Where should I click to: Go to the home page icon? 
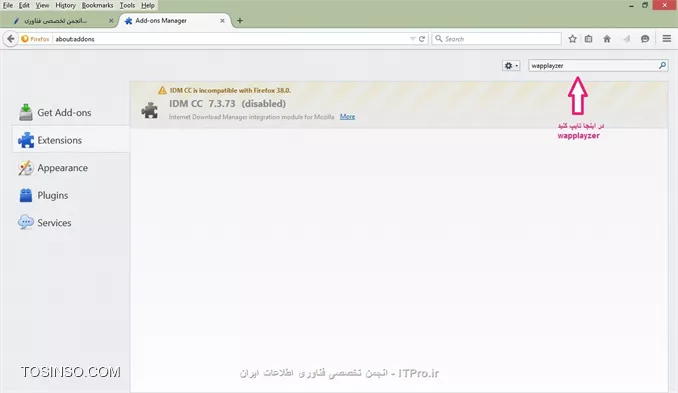(x=607, y=39)
